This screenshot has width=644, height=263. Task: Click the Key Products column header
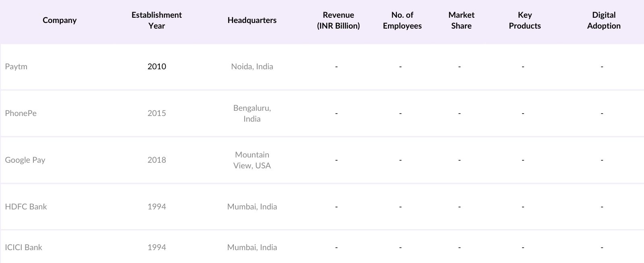524,20
